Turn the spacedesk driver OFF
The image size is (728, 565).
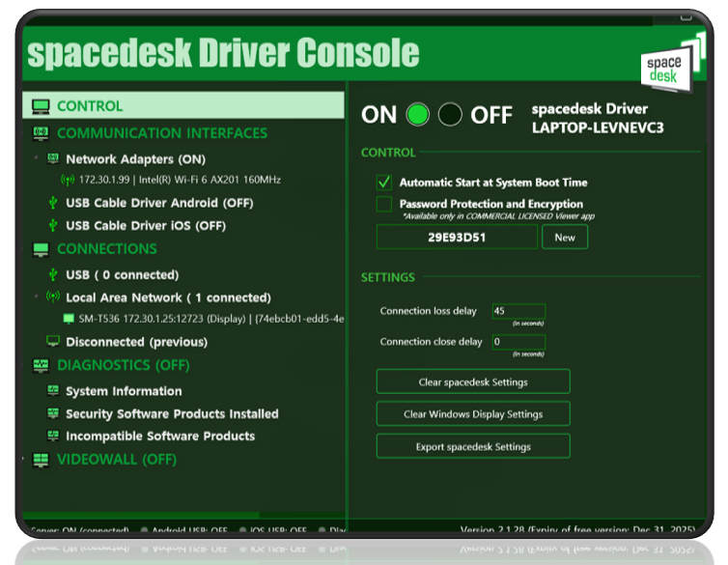click(x=450, y=115)
